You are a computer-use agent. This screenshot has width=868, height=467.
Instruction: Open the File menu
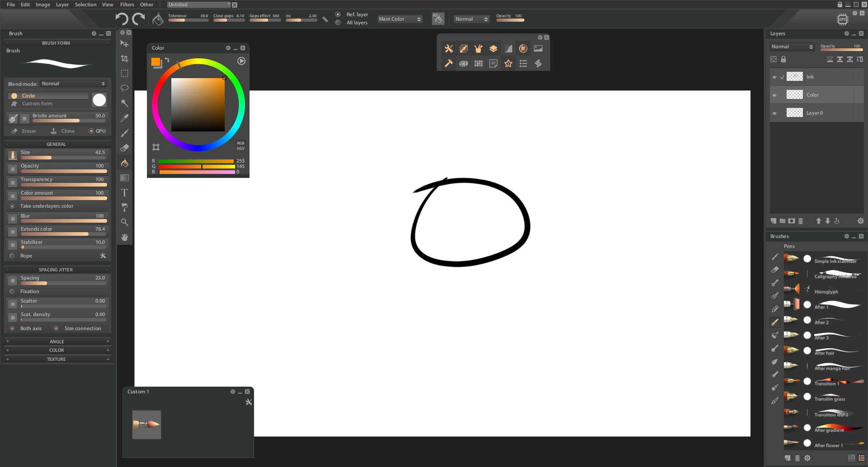point(11,5)
